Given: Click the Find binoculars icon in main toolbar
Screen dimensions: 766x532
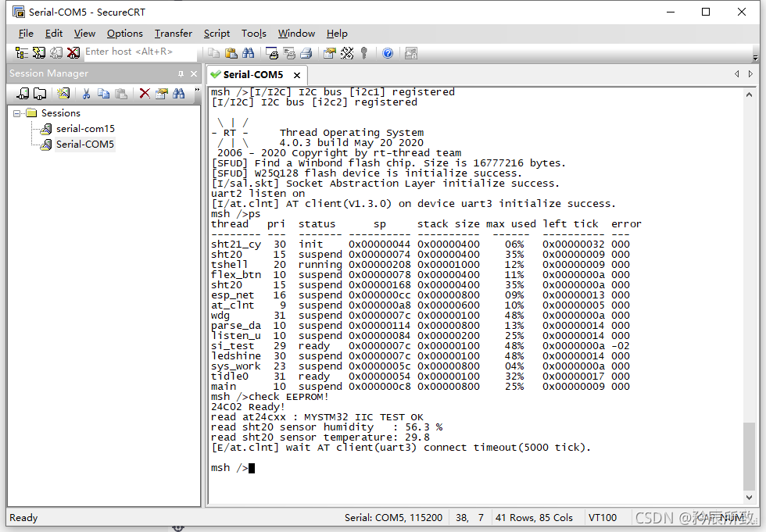Looking at the screenshot, I should (x=249, y=53).
